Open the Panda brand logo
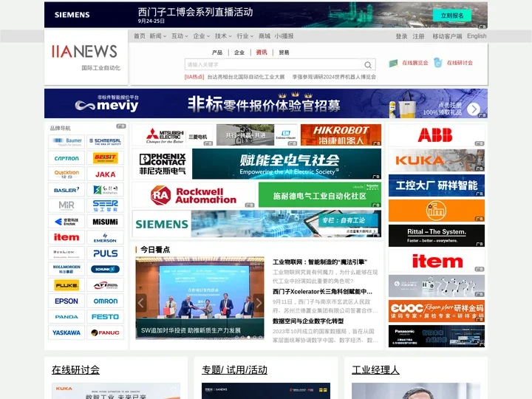 [66, 316]
